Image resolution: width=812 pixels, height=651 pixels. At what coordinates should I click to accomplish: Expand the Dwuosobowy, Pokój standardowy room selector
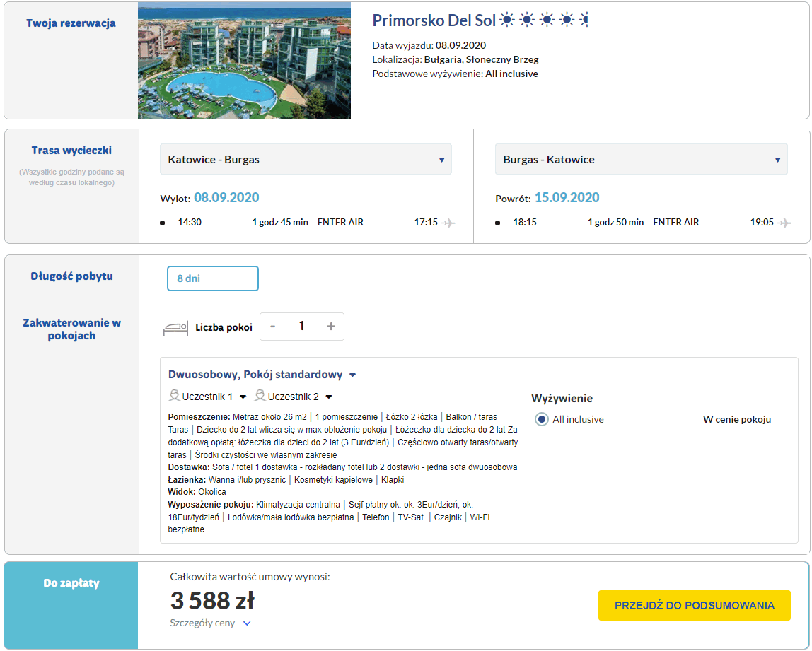pos(262,374)
